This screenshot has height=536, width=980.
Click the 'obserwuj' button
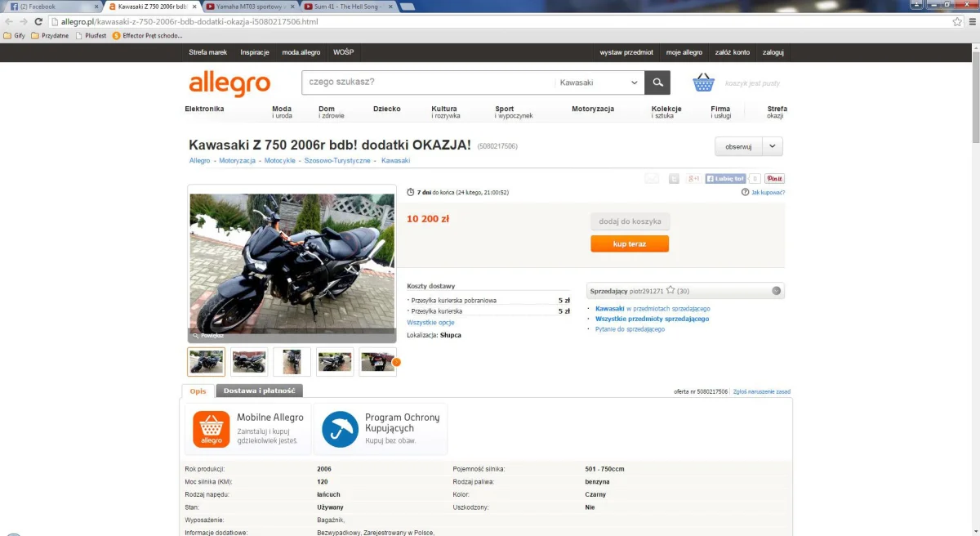[738, 146]
